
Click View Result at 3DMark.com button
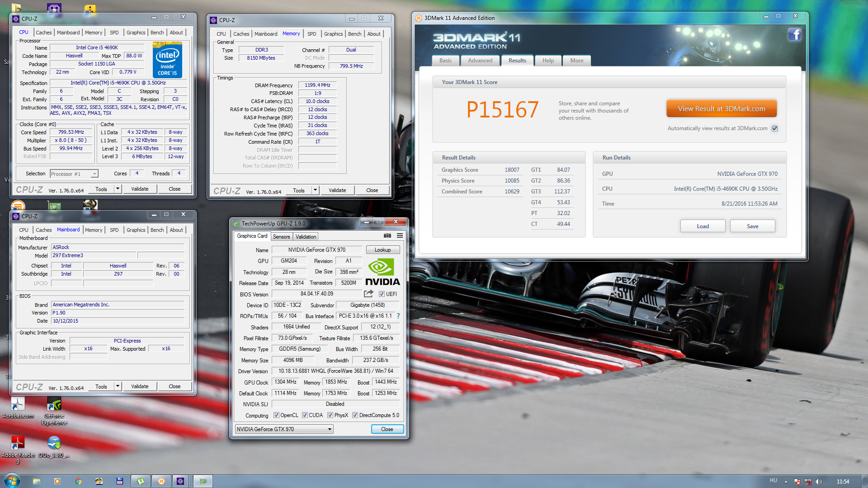click(x=721, y=109)
